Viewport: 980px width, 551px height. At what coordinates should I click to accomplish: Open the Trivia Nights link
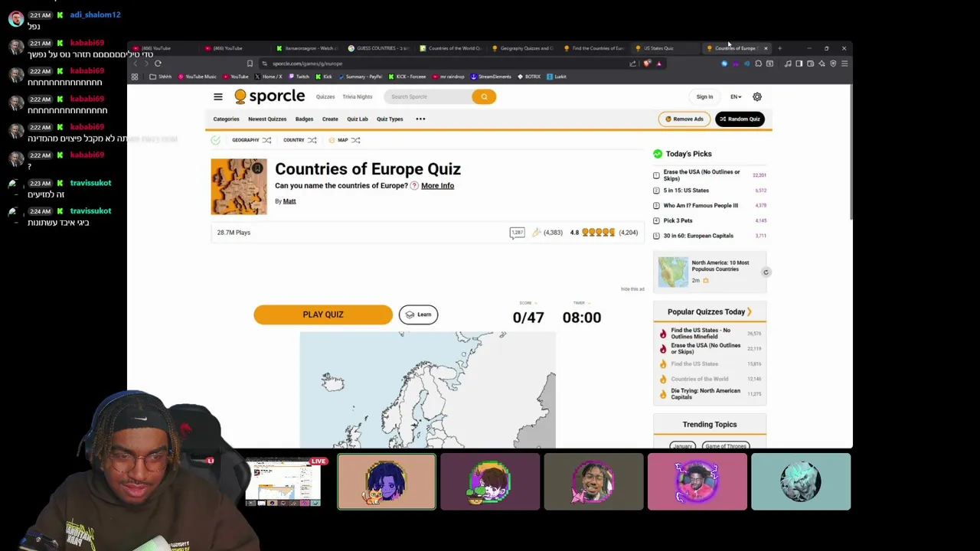[x=357, y=97]
